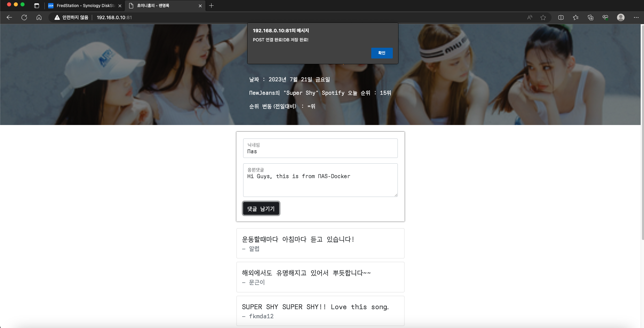Click the author name 'fkmda12'
Screen dimensions: 644x328
(x=261, y=316)
